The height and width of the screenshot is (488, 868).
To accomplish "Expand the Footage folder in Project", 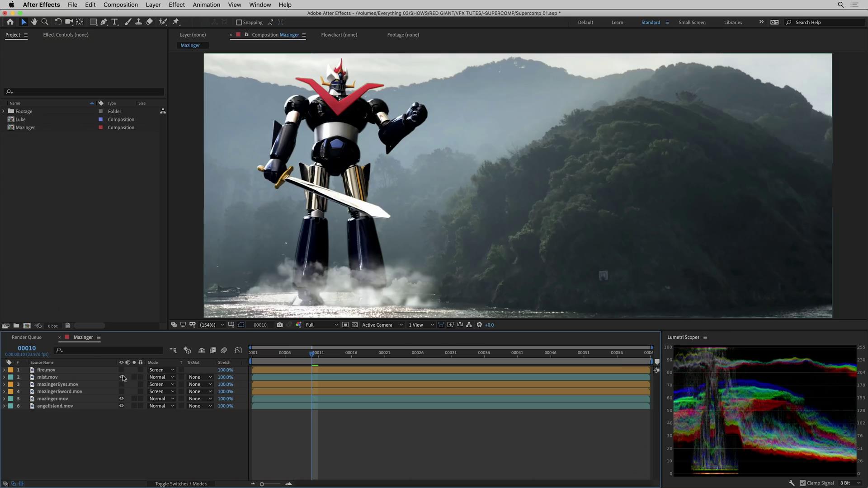I will point(4,111).
